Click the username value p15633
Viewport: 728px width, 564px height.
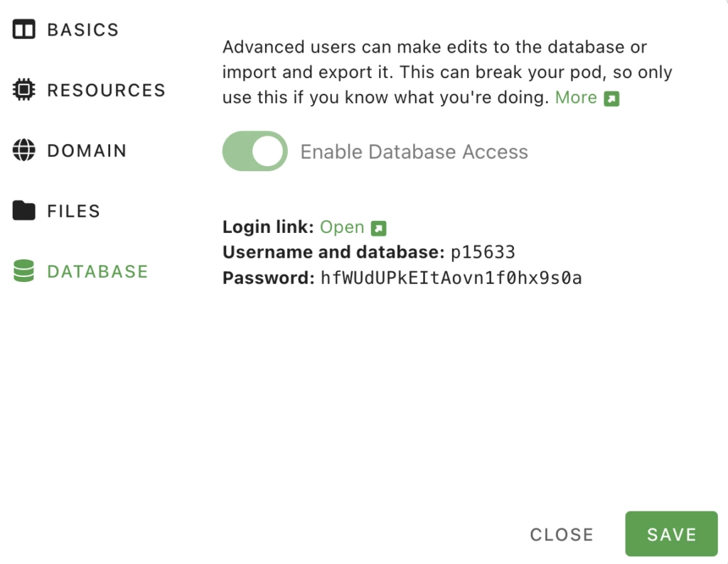click(x=483, y=252)
